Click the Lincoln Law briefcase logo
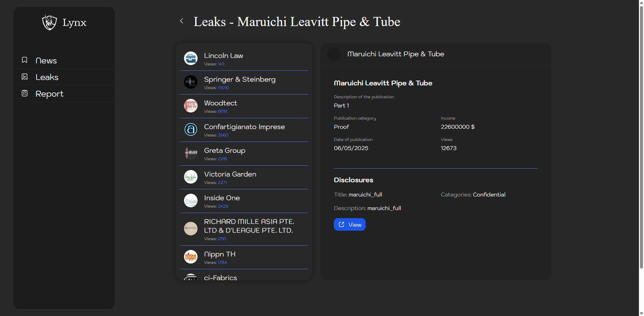 click(191, 58)
